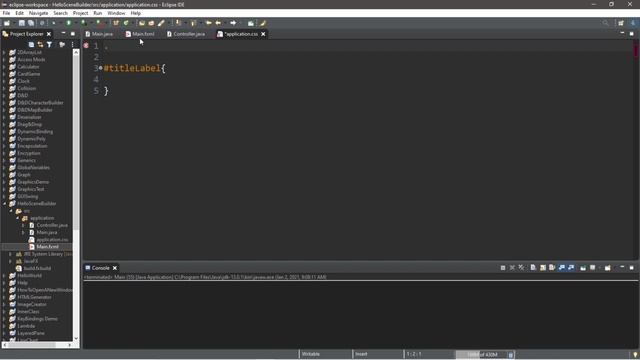Run the application with the green Run icon
The image size is (640, 360).
(x=69, y=23)
